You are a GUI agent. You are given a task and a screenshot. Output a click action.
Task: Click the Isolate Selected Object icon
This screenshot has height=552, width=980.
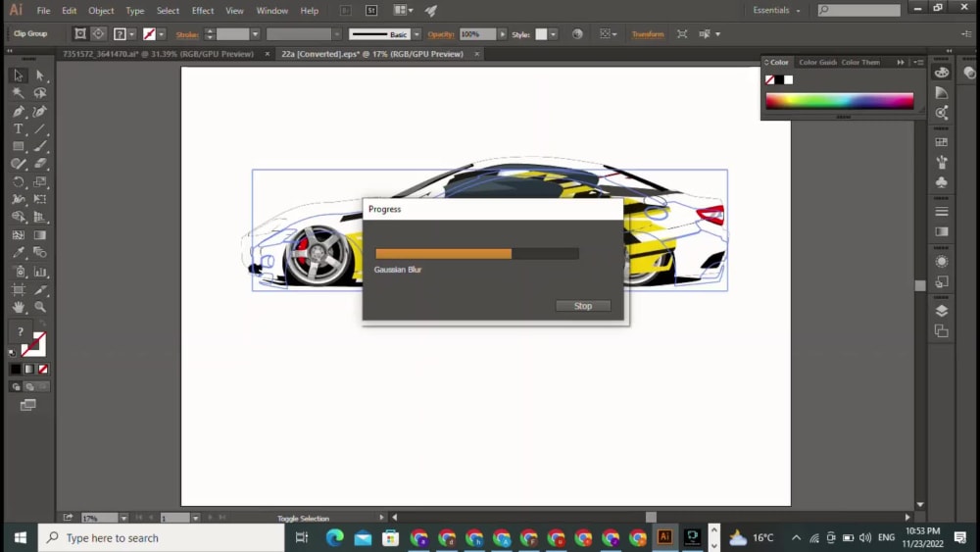[x=682, y=34]
